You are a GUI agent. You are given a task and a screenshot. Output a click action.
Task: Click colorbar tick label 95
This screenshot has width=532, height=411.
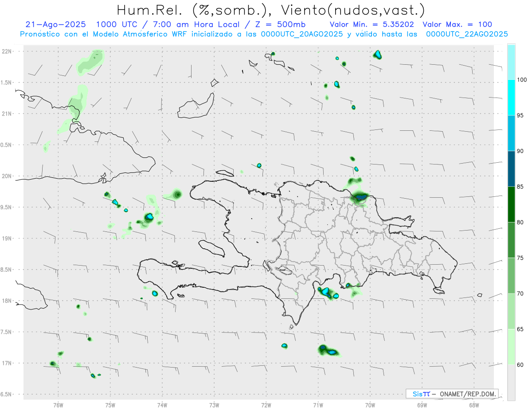pyautogui.click(x=520, y=115)
